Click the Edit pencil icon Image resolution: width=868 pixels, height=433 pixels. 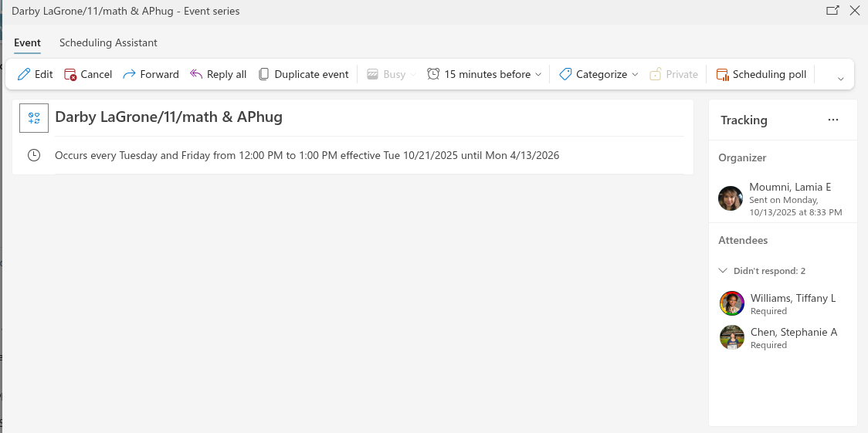pos(24,75)
